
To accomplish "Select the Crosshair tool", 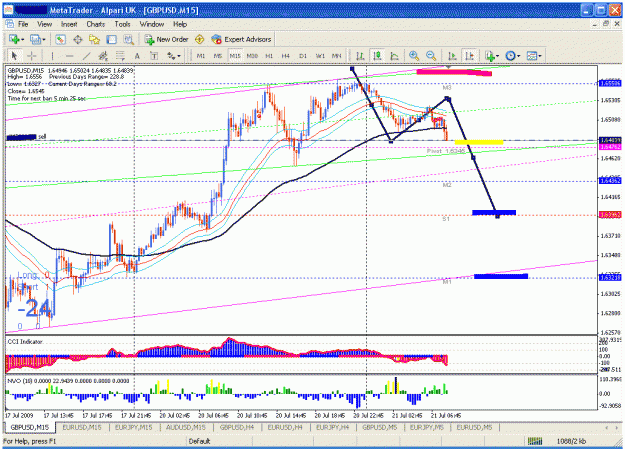I will tap(31, 56).
